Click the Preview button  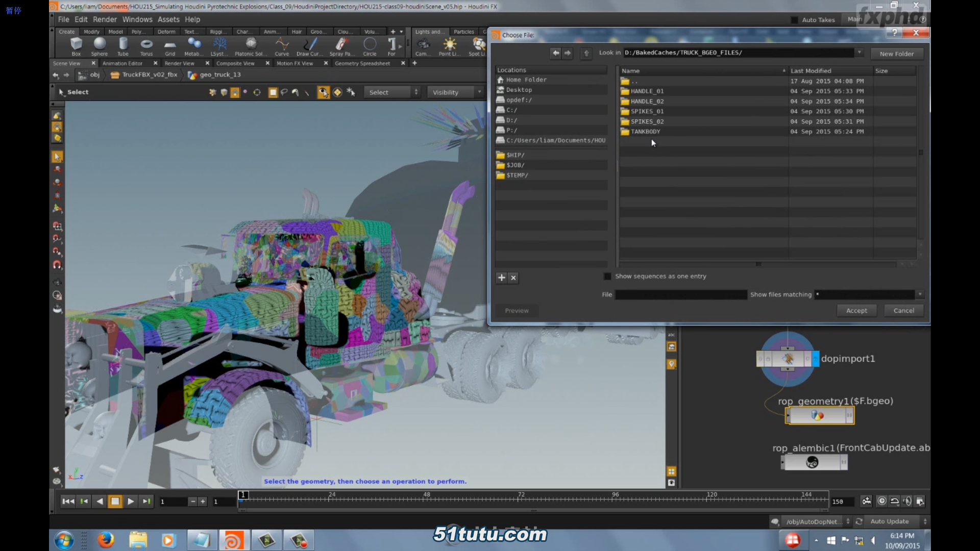coord(517,310)
